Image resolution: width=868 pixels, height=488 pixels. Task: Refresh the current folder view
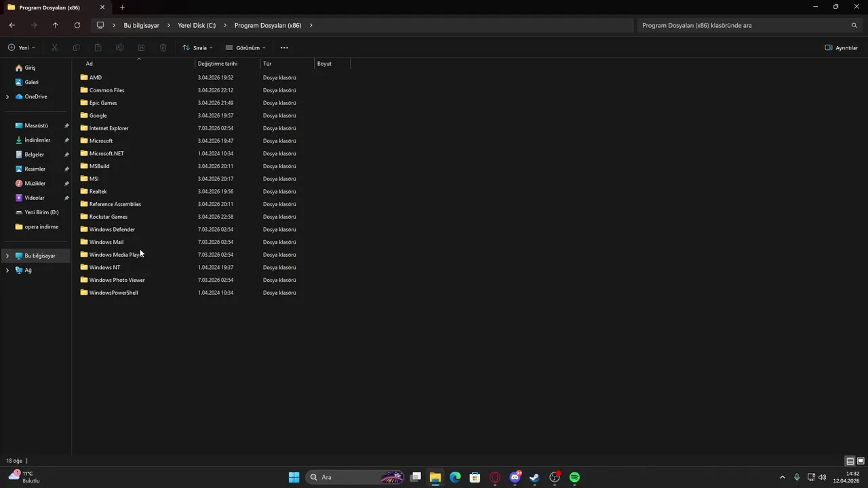[x=77, y=25]
